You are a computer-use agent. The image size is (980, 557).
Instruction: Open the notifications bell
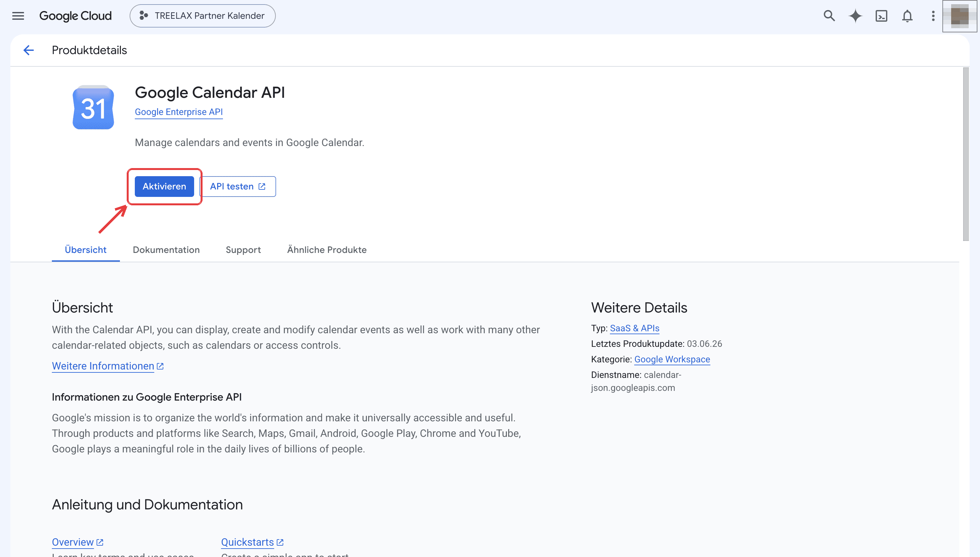pyautogui.click(x=907, y=16)
